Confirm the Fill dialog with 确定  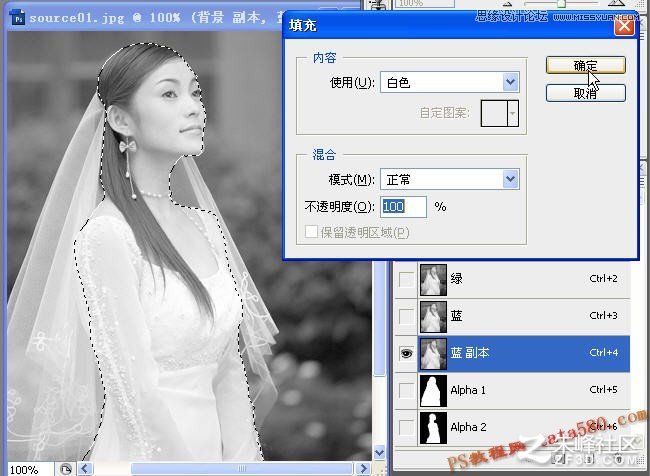[x=585, y=65]
